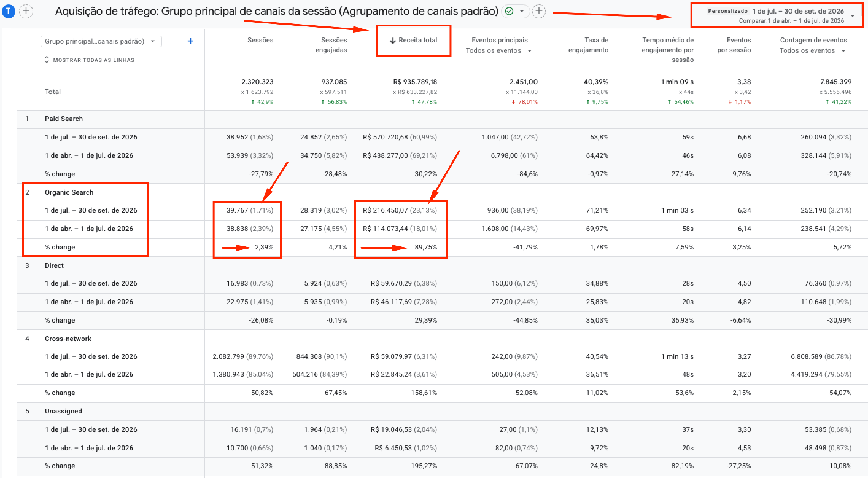
Task: Click the event count value 6.808.589
Action: coord(804,356)
